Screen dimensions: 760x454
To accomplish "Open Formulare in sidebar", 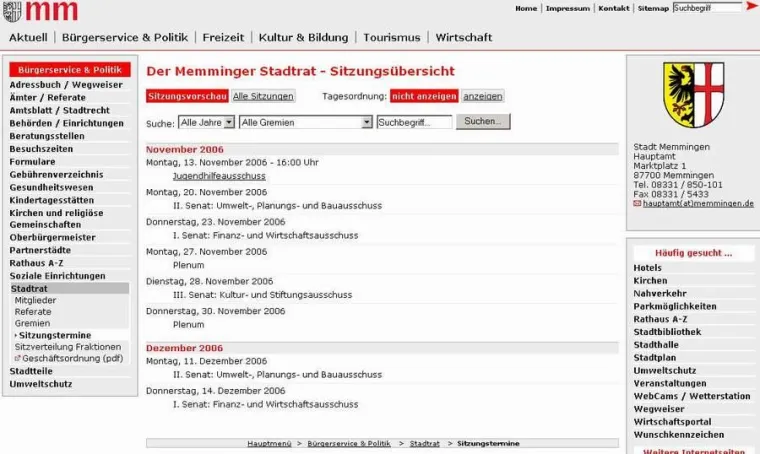I will pyautogui.click(x=32, y=162).
